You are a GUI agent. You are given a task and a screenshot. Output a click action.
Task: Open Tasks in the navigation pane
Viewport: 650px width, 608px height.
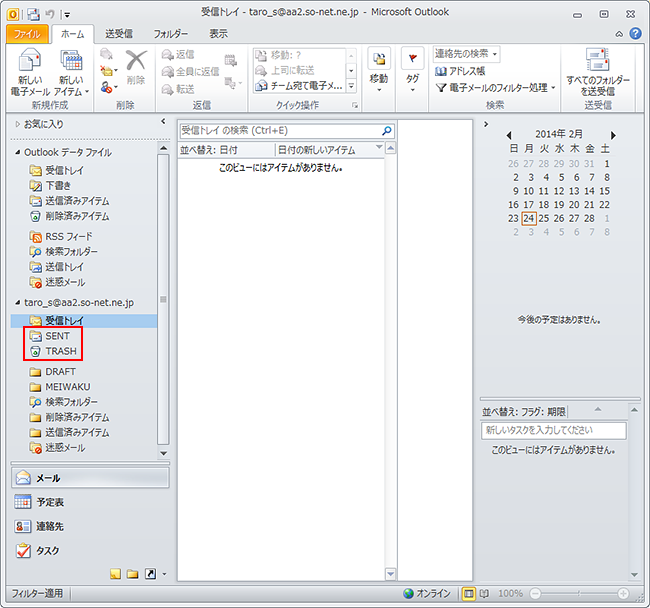click(x=48, y=550)
